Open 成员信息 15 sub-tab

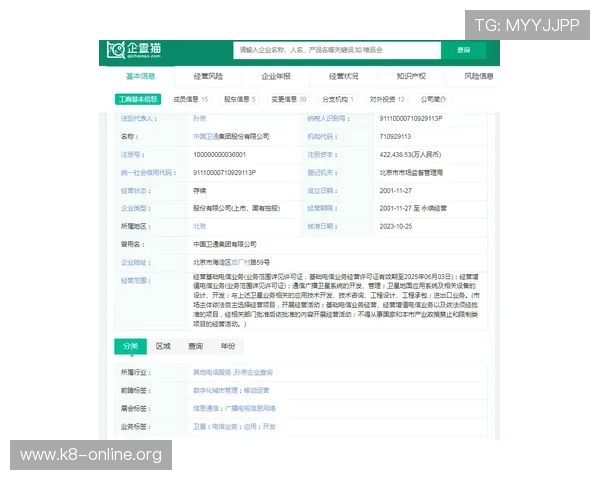191,100
